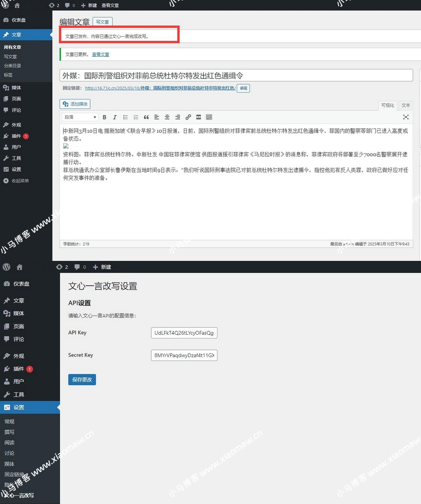Click 查看文章 in the top admin bar
421x504 pixels.
click(x=110, y=6)
